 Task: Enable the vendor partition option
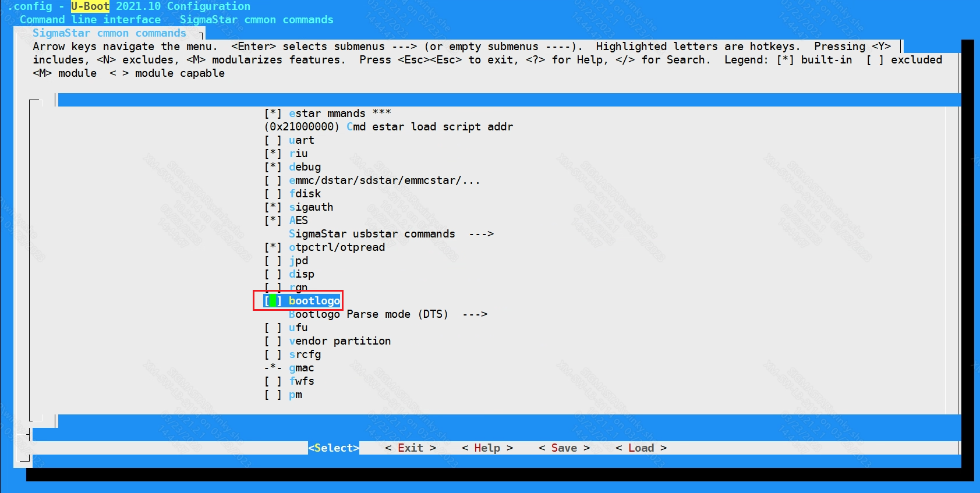273,341
